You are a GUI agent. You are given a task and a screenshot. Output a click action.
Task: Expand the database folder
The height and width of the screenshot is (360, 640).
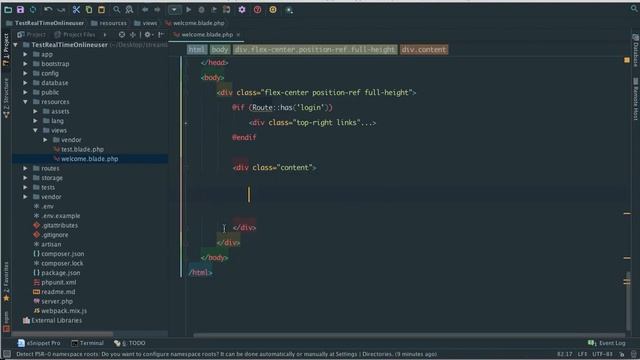click(x=25, y=83)
